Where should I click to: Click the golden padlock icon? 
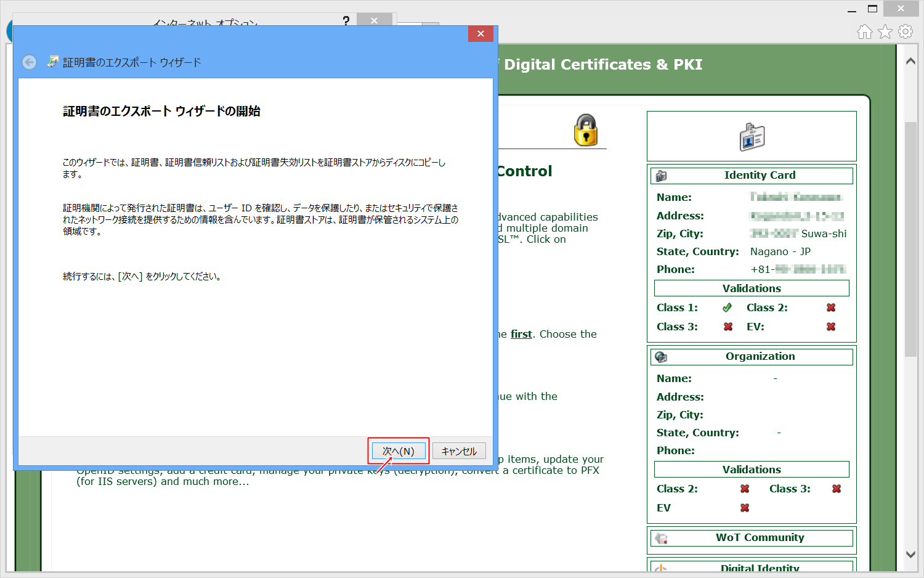click(x=585, y=130)
